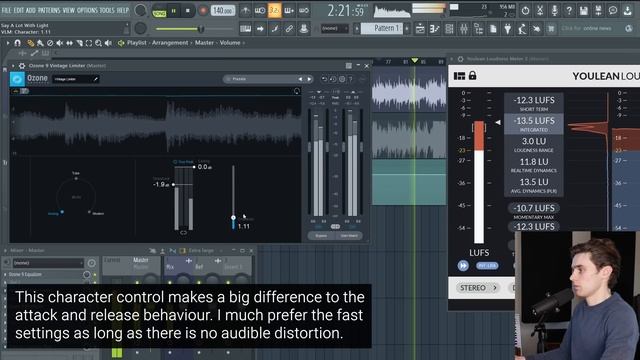The image size is (640, 360).
Task: Open the HELP menu
Action: tap(123, 10)
